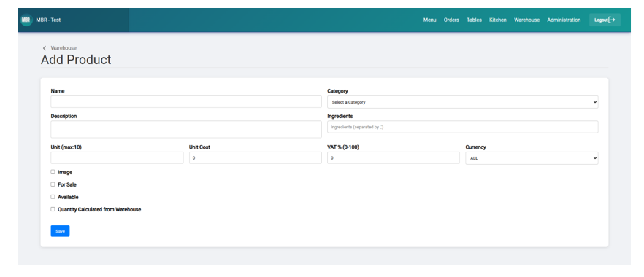
Task: Save the new product
Action: click(x=60, y=231)
